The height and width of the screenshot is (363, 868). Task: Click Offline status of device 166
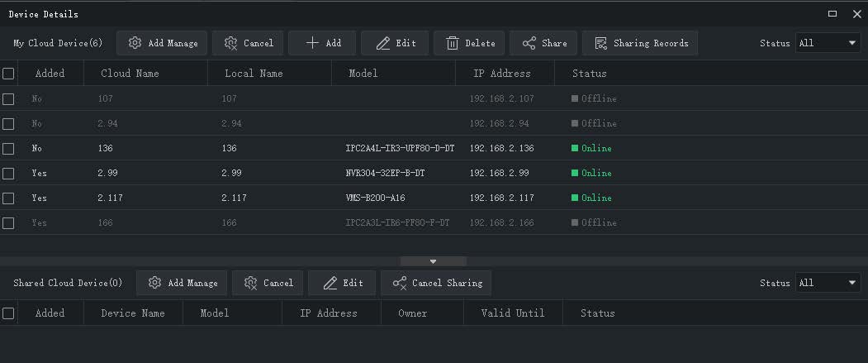[x=594, y=222]
